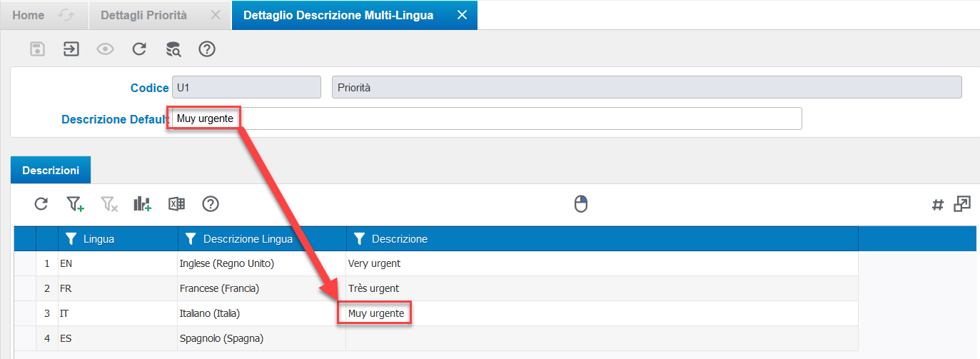Open the Descrizione Lingua column filter

pyautogui.click(x=191, y=239)
